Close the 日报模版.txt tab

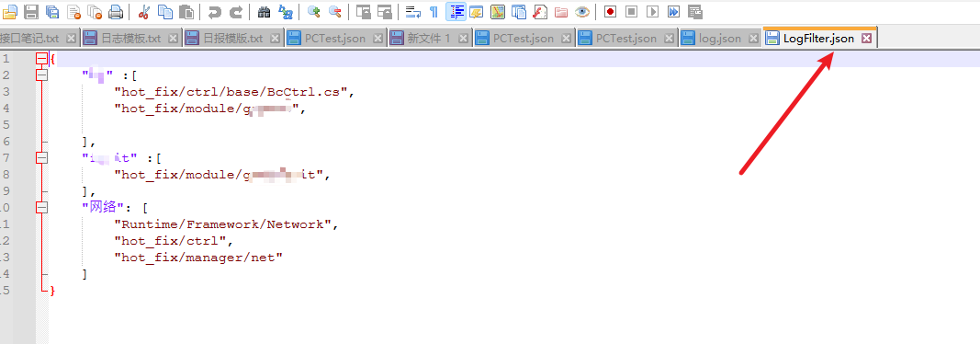tap(275, 38)
